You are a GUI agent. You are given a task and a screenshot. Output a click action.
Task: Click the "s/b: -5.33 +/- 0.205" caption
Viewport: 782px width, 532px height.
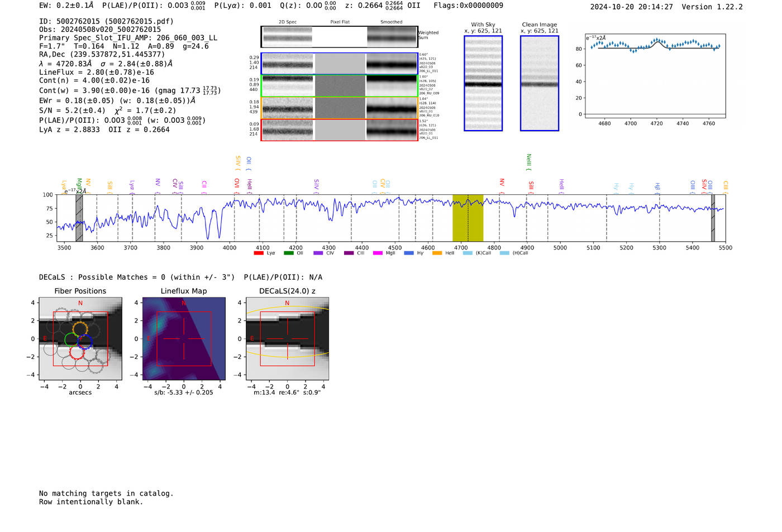tap(184, 392)
